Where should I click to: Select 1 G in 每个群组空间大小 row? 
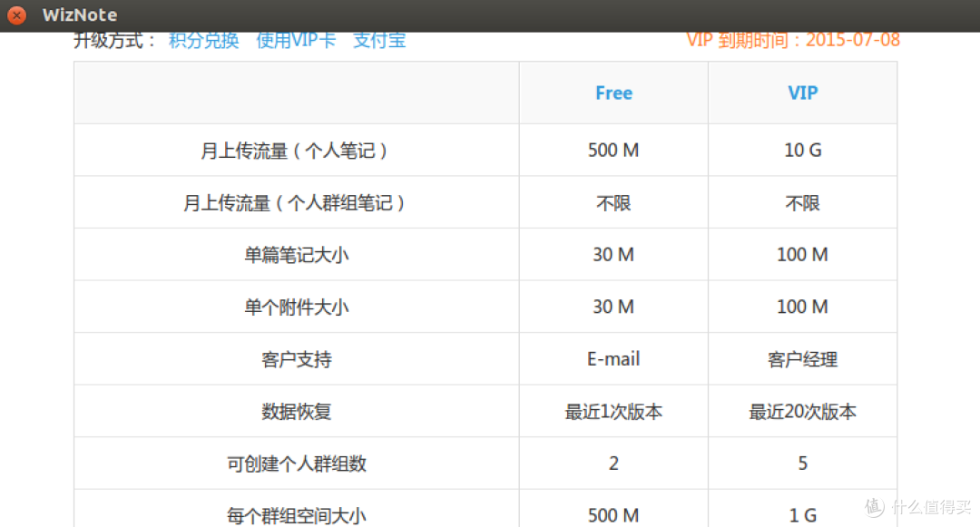(802, 516)
